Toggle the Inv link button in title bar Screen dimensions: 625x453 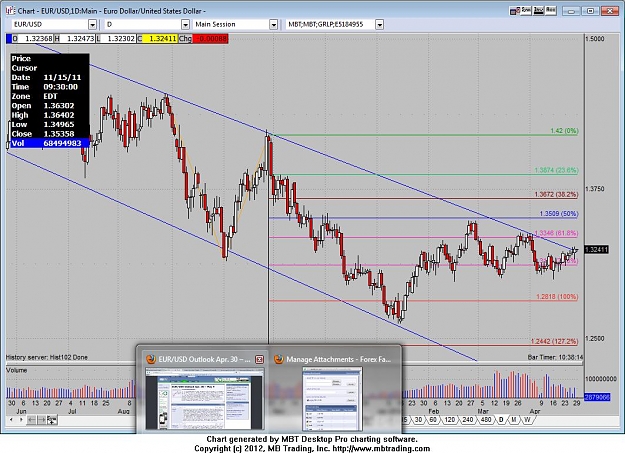[x=539, y=10]
